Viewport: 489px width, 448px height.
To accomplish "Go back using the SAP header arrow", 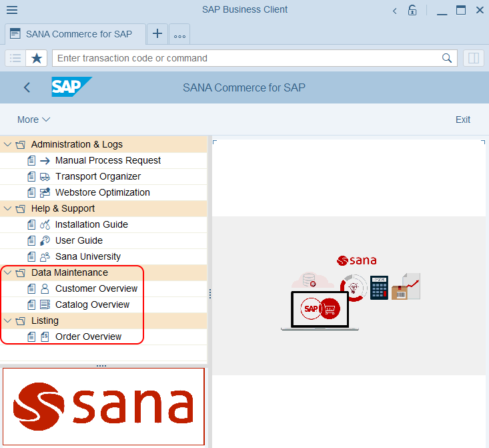I will [x=27, y=87].
